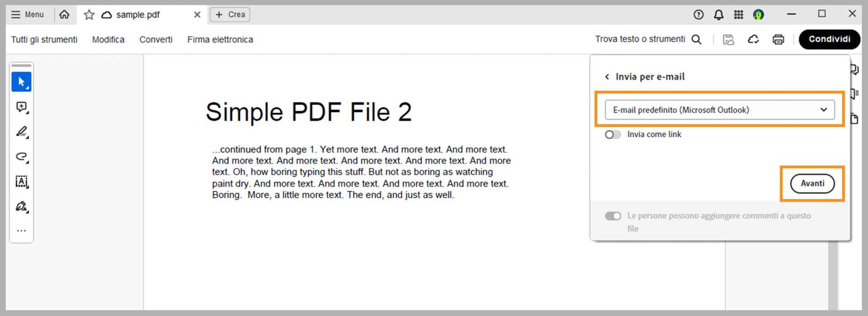Toggle the comments permission switch

(x=613, y=216)
